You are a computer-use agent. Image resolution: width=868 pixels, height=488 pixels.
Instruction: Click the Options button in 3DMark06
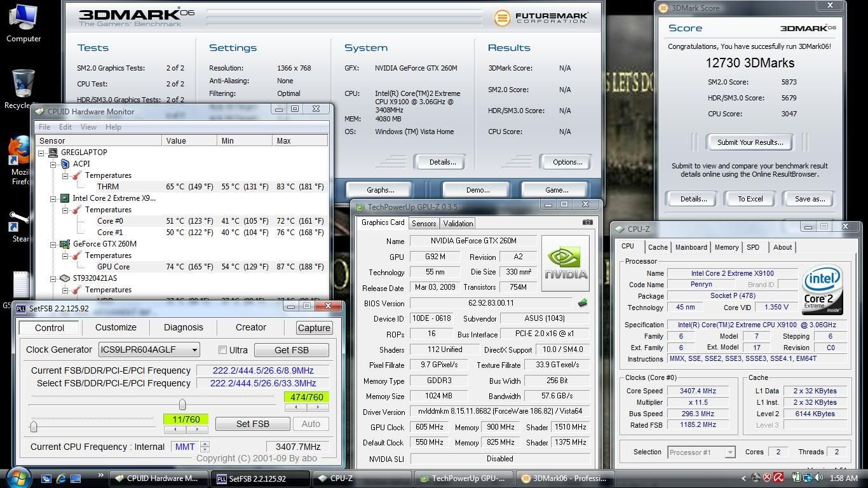567,162
